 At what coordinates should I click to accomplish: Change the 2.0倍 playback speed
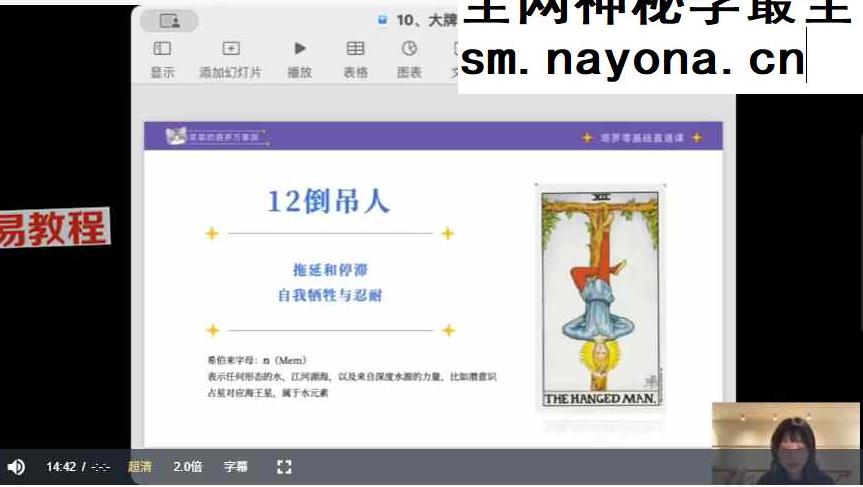click(x=188, y=467)
